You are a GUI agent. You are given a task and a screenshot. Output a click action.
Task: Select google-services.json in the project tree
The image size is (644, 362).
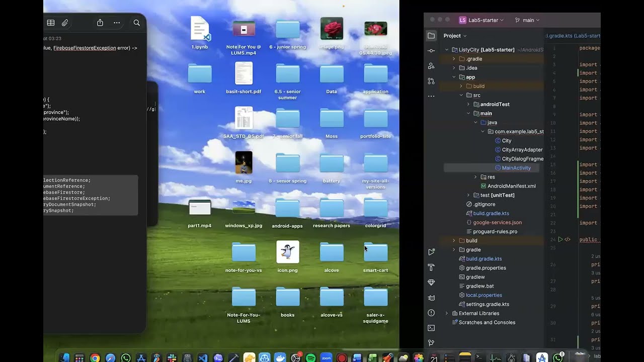[x=494, y=222]
